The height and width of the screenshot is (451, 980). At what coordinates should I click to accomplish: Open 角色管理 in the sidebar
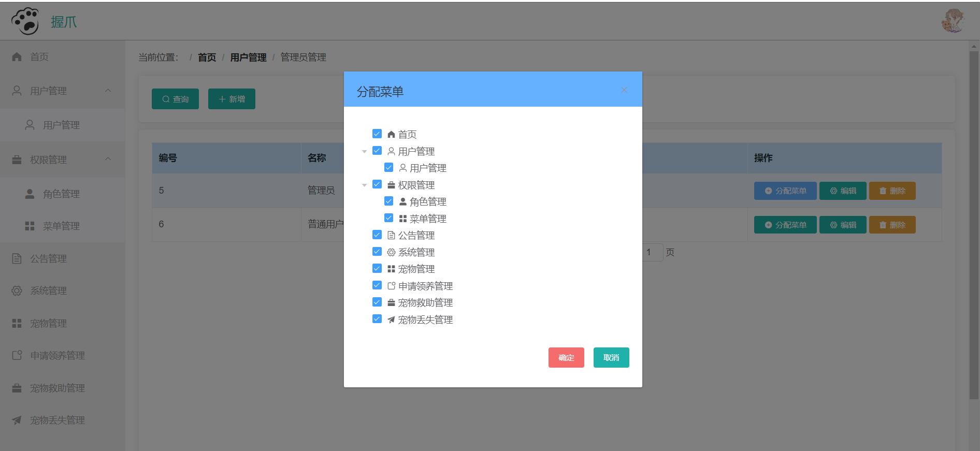coord(62,194)
